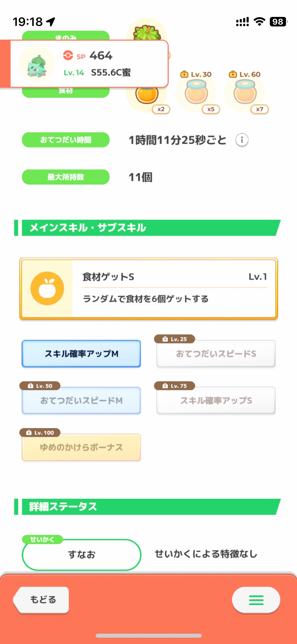
Task: Tap the info icon beside おてつだい時間
Action: coord(242,140)
